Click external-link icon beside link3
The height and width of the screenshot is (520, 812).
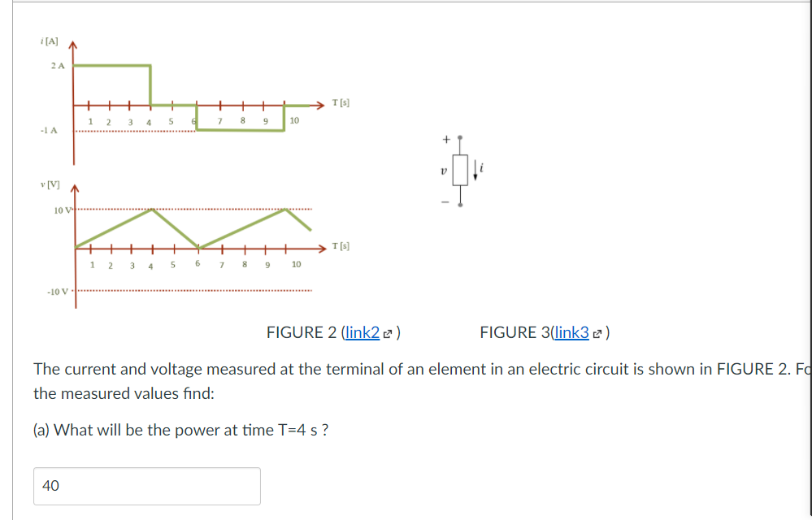(x=597, y=334)
